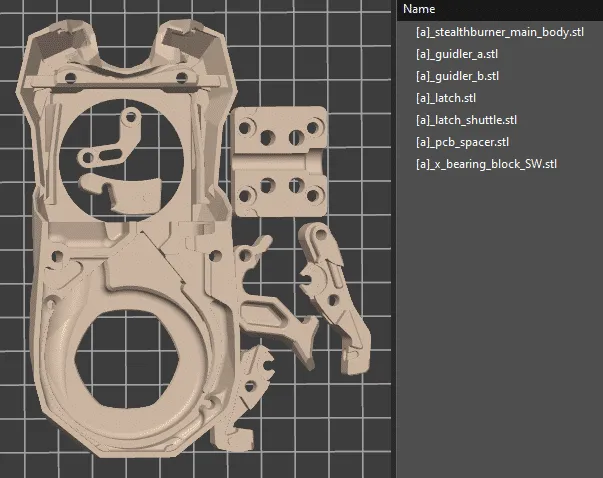Click the Name column header

418,9
